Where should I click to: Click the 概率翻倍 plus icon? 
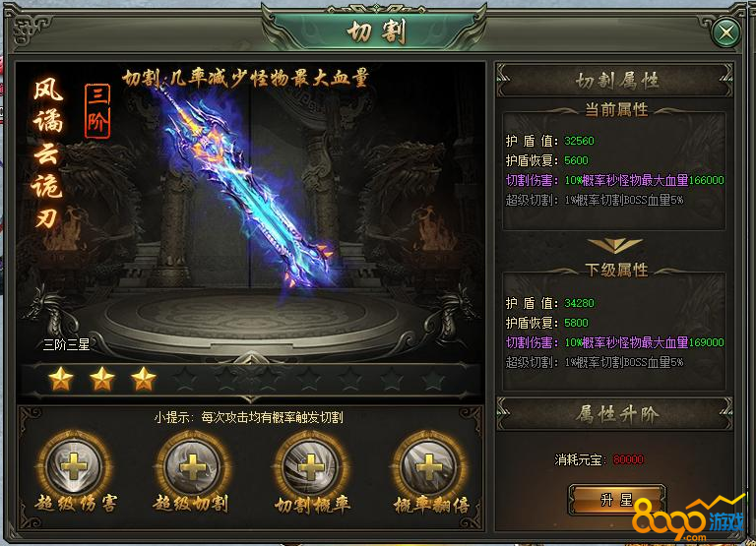click(429, 466)
